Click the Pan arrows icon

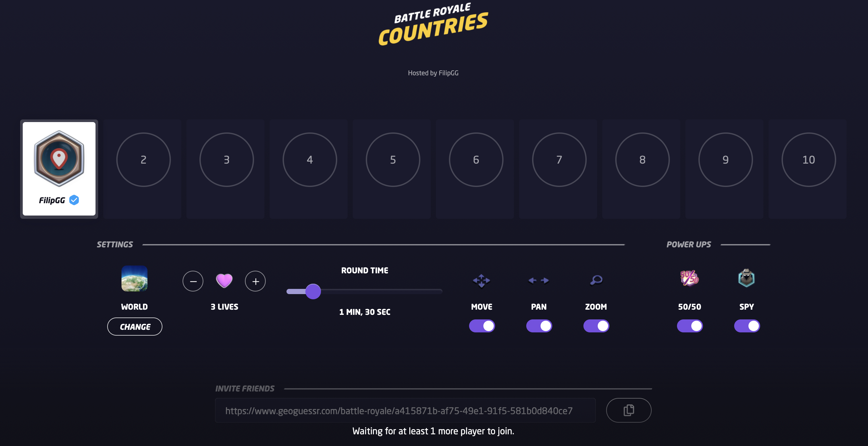[x=539, y=280]
